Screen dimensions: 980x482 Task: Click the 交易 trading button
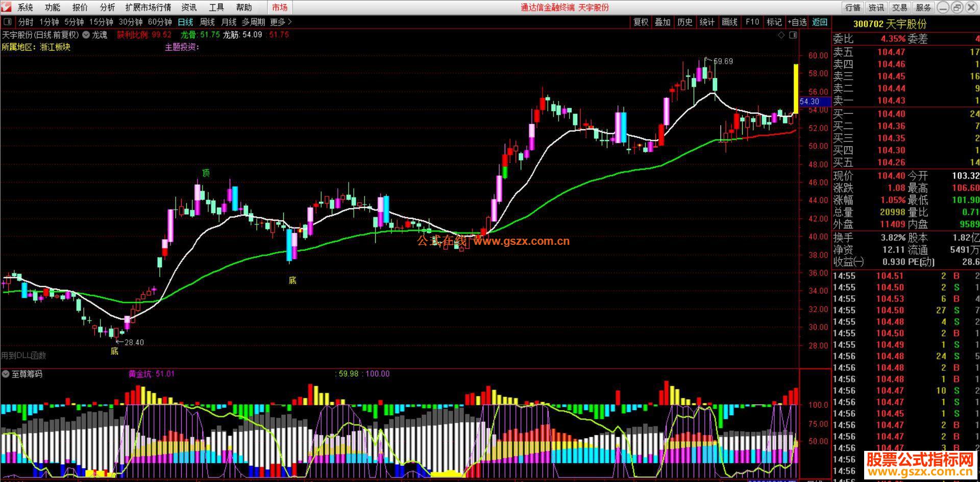(x=900, y=7)
